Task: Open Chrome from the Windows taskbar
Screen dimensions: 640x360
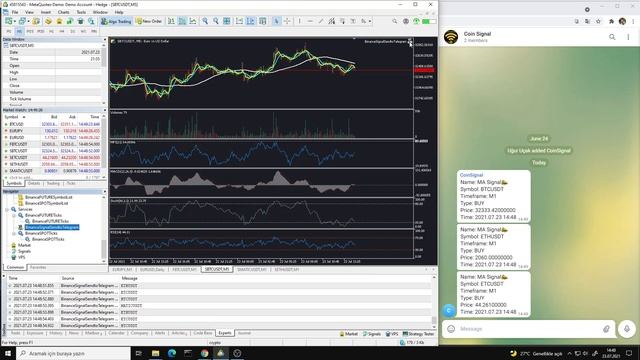Action: click(204, 353)
